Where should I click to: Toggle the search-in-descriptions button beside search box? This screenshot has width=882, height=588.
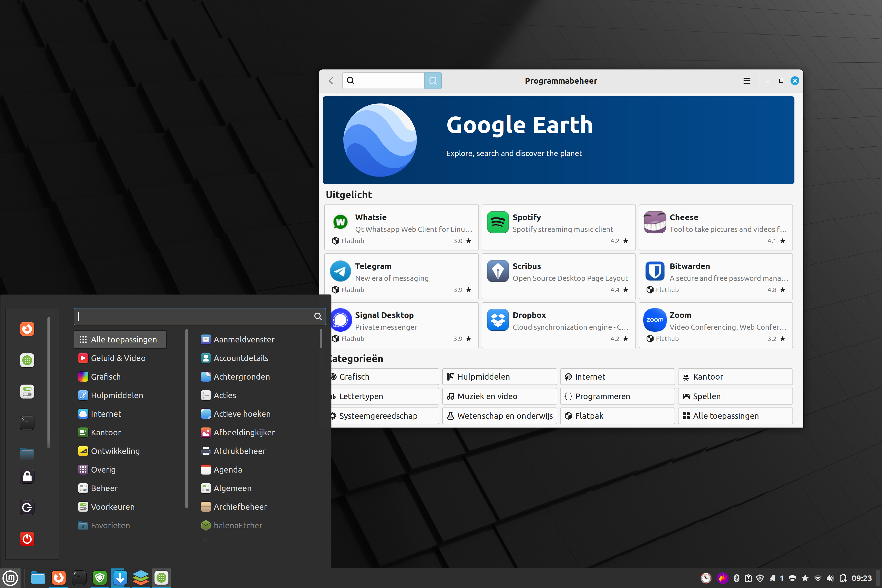[433, 81]
